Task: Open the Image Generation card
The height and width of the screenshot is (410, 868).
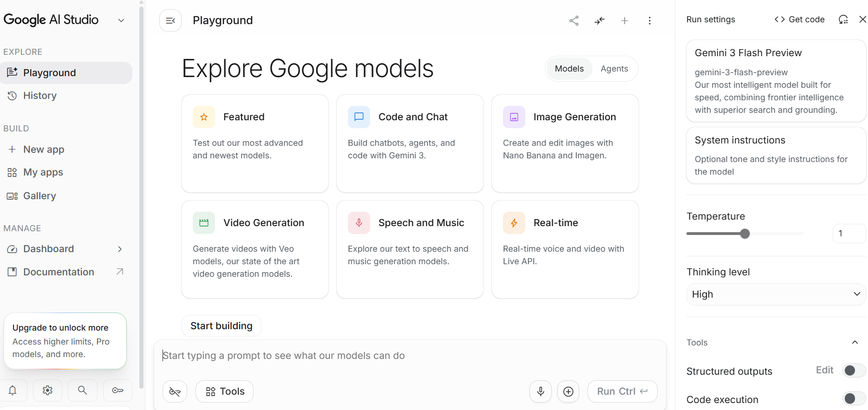Action: click(565, 143)
